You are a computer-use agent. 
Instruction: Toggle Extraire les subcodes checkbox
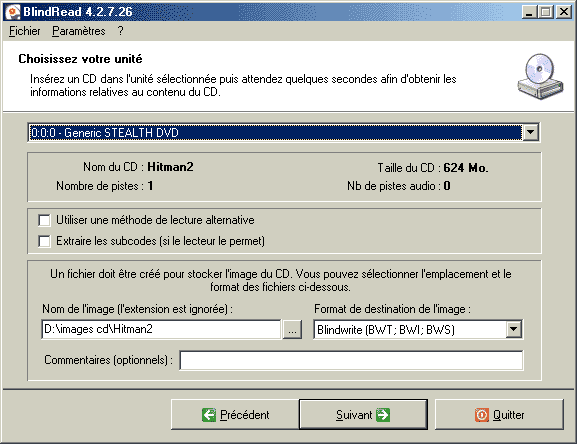pos(45,241)
